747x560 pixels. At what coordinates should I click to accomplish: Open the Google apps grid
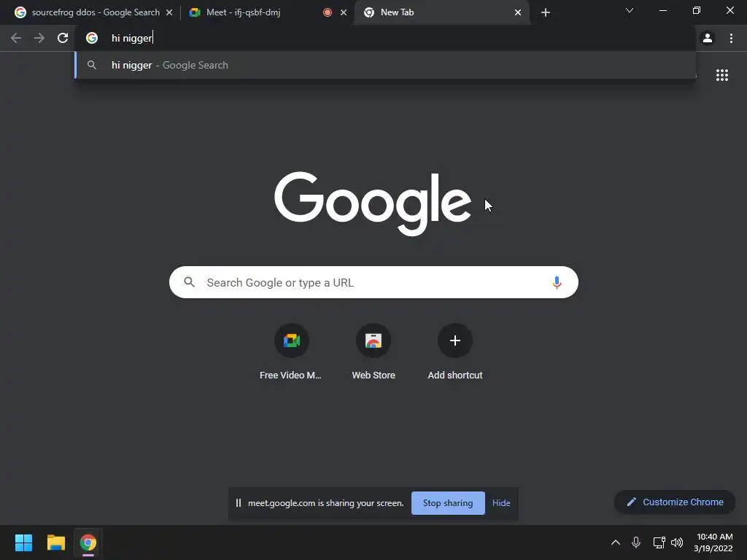click(x=722, y=75)
